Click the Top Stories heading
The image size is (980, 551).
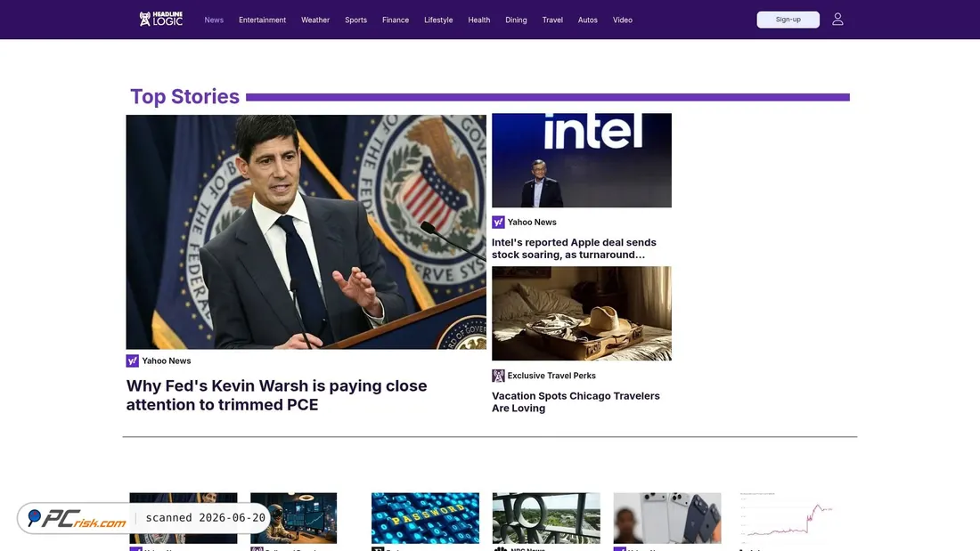coord(184,97)
